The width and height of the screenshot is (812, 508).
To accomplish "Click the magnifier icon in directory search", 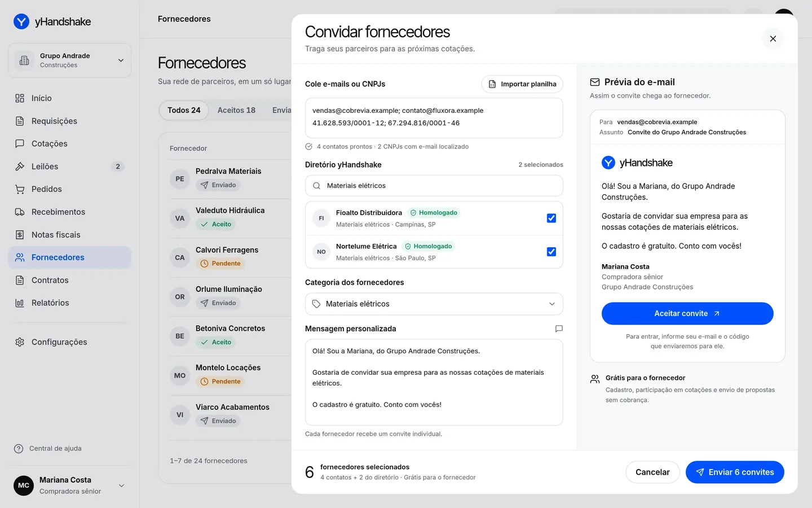I will [317, 186].
